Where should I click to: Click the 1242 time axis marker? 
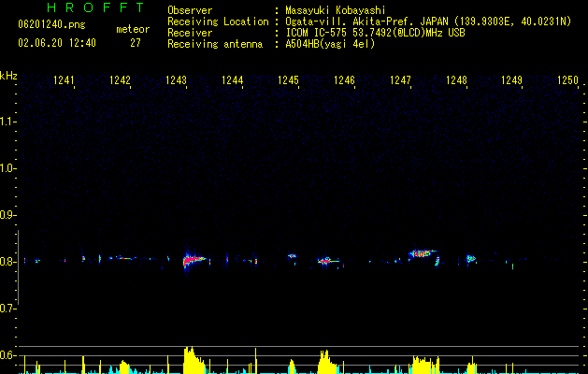pos(120,80)
